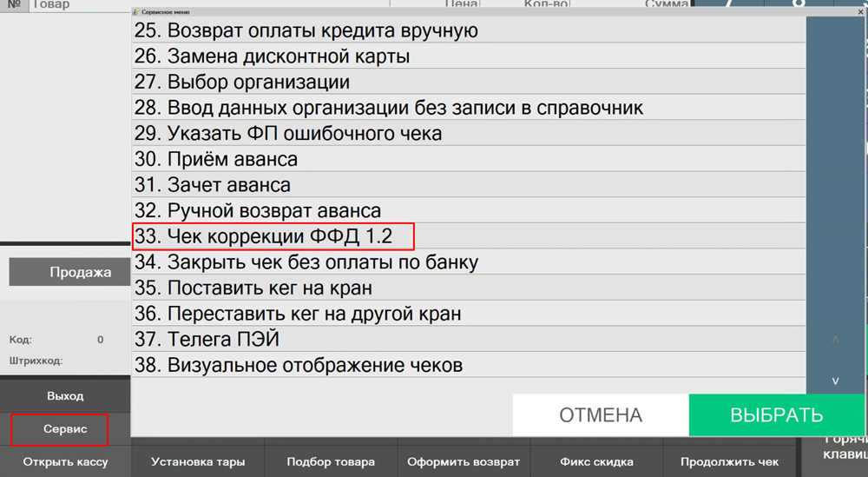Select menu item 33 Чек коррекции ФФД 1.2
The height and width of the screenshot is (477, 868).
point(273,236)
